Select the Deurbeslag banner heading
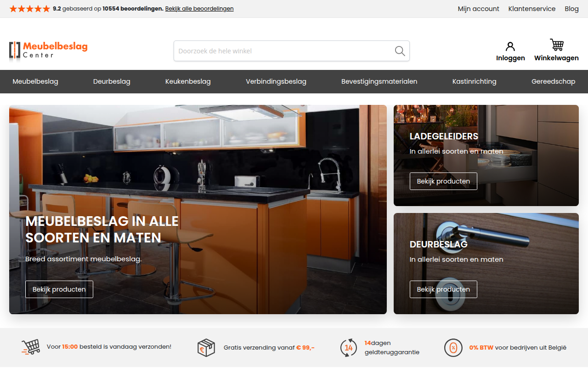Screen dimensions: 588x368 pos(439,244)
